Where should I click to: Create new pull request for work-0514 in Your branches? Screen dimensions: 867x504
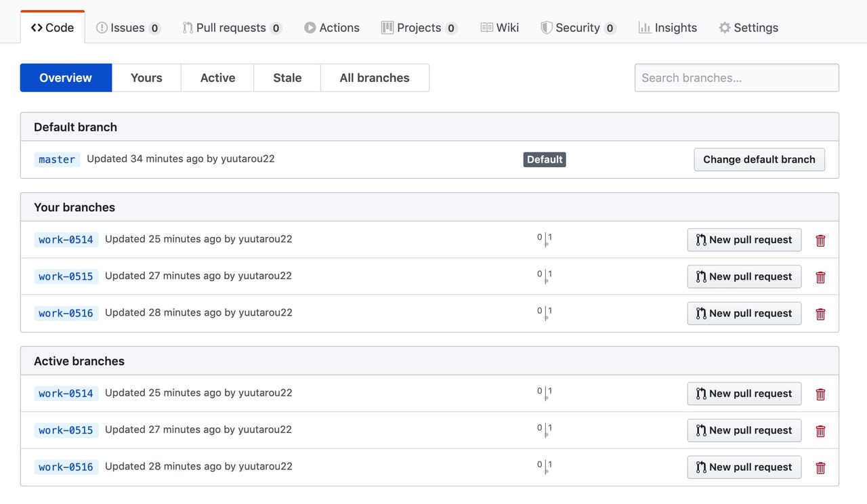coord(744,240)
